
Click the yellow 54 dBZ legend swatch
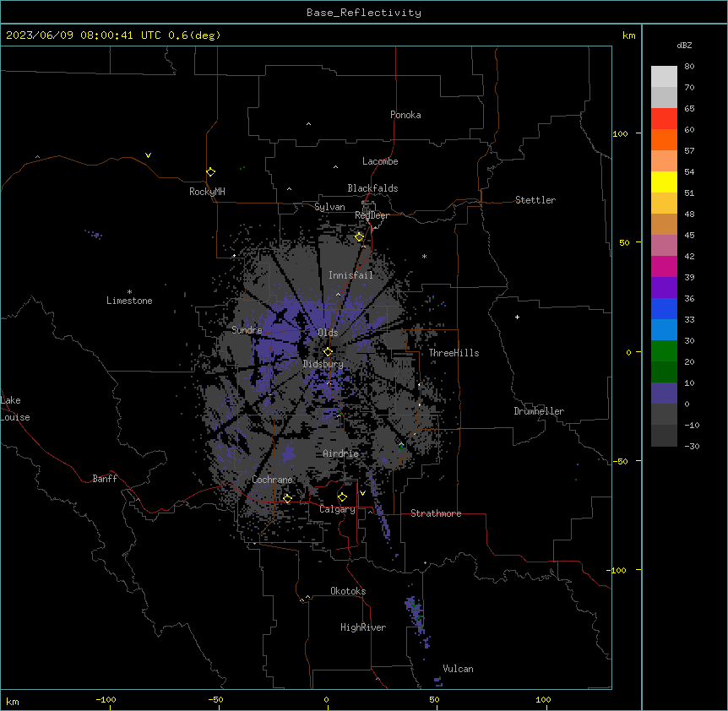[664, 182]
